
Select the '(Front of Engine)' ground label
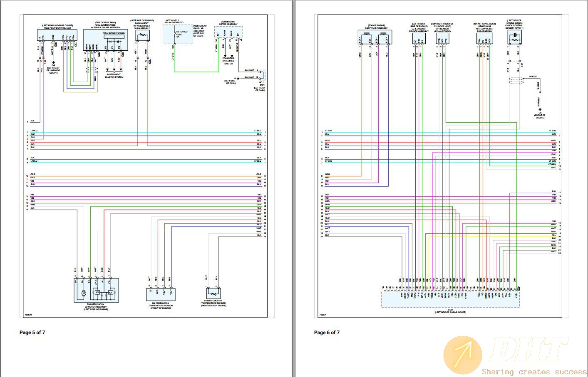540,116
